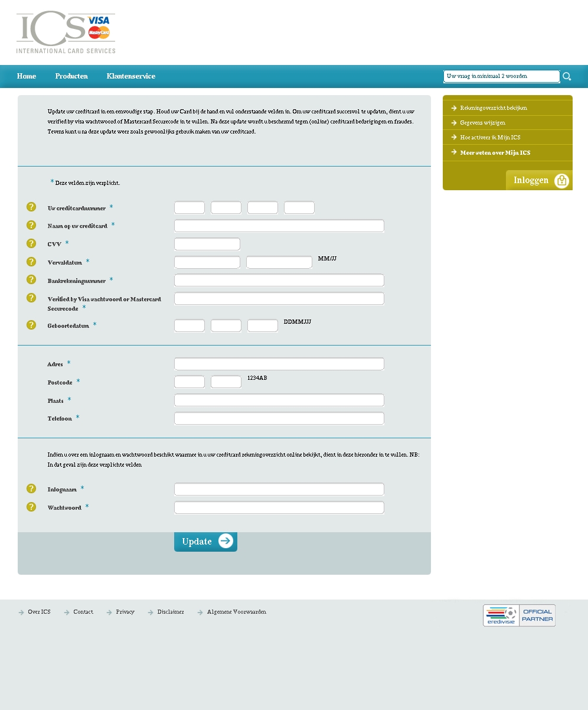This screenshot has height=710, width=588.
Task: Focus Naam op uw creditcard field
Action: (279, 226)
